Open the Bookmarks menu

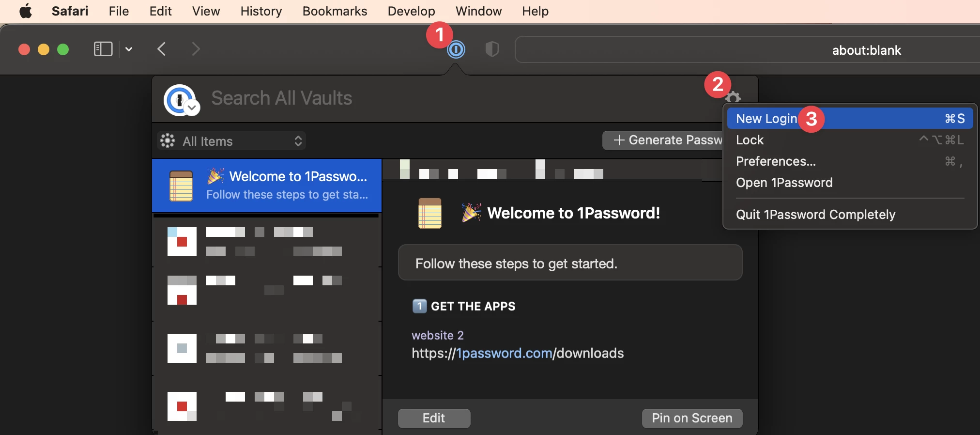pyautogui.click(x=335, y=11)
